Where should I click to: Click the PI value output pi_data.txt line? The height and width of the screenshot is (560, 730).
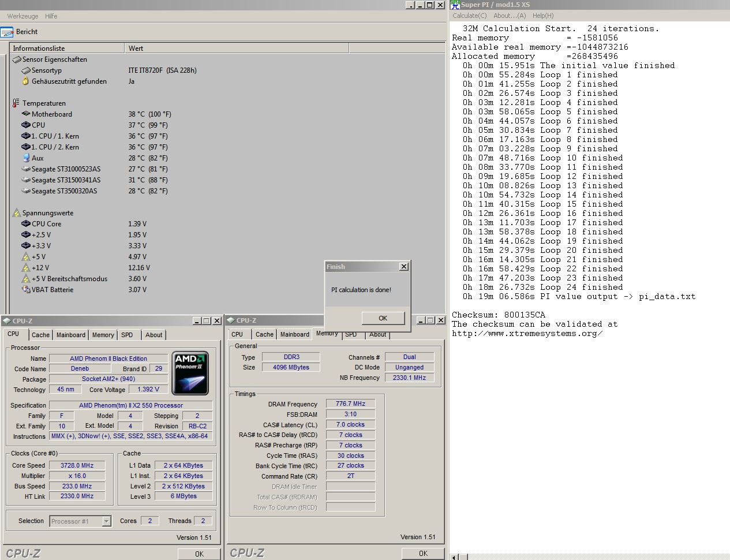click(579, 296)
